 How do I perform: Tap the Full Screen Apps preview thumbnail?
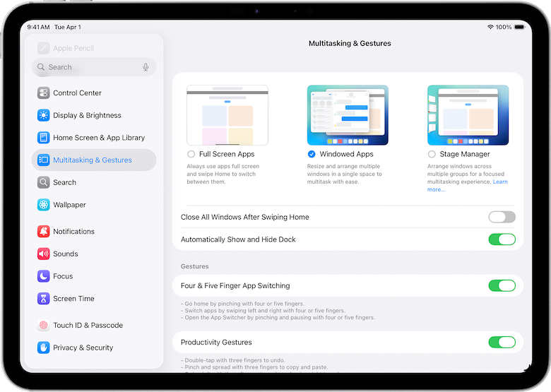click(227, 115)
